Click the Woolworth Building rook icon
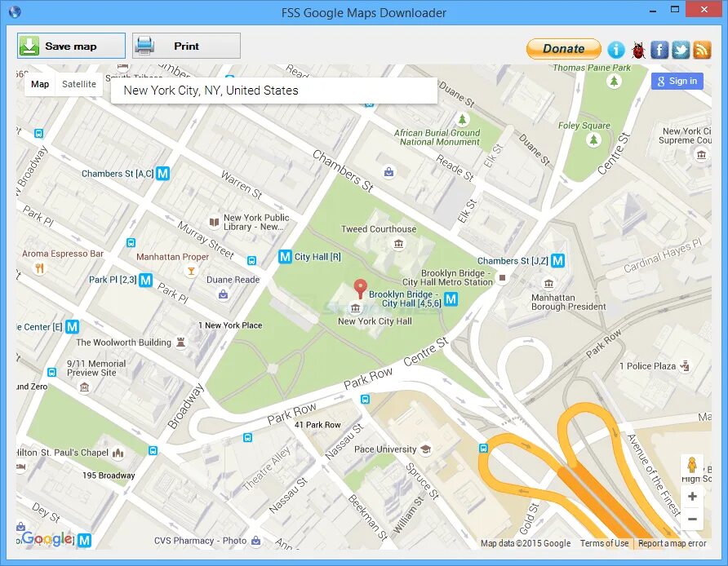The image size is (728, 566). click(x=180, y=343)
